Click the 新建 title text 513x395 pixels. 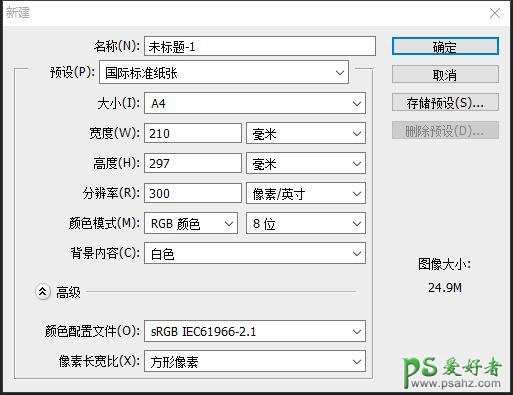[x=18, y=13]
